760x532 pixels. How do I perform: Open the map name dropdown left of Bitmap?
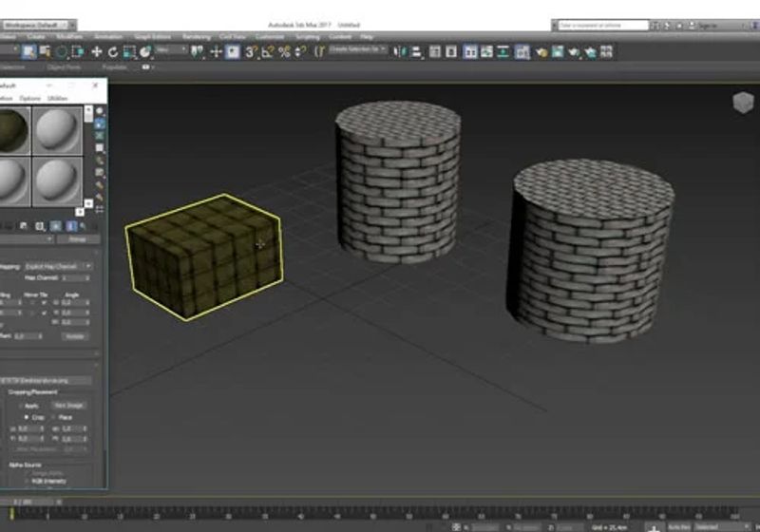point(27,239)
